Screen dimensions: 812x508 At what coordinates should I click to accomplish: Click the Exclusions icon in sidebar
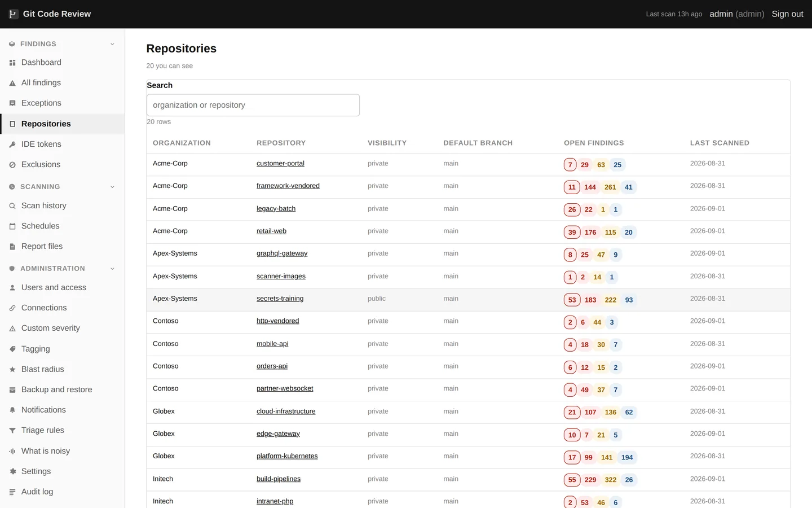coord(12,165)
